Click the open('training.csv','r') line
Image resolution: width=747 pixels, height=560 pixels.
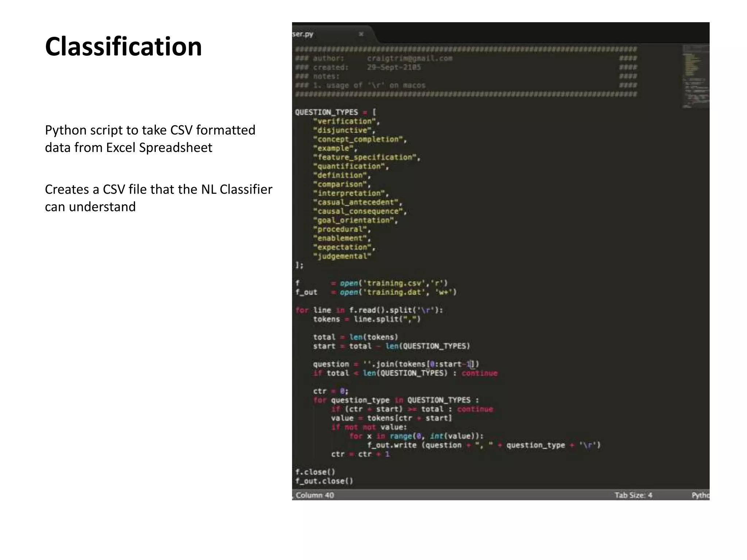pyautogui.click(x=371, y=283)
